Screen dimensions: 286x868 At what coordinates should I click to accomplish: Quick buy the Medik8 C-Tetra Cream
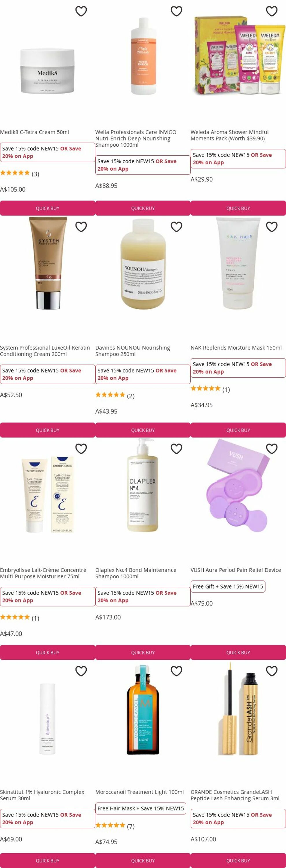click(x=47, y=208)
